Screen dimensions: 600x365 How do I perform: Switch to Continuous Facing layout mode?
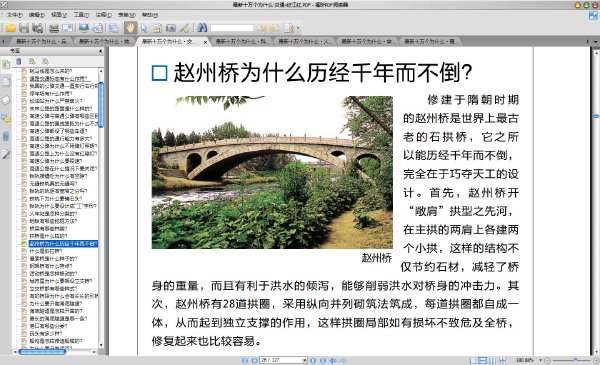coord(502,360)
